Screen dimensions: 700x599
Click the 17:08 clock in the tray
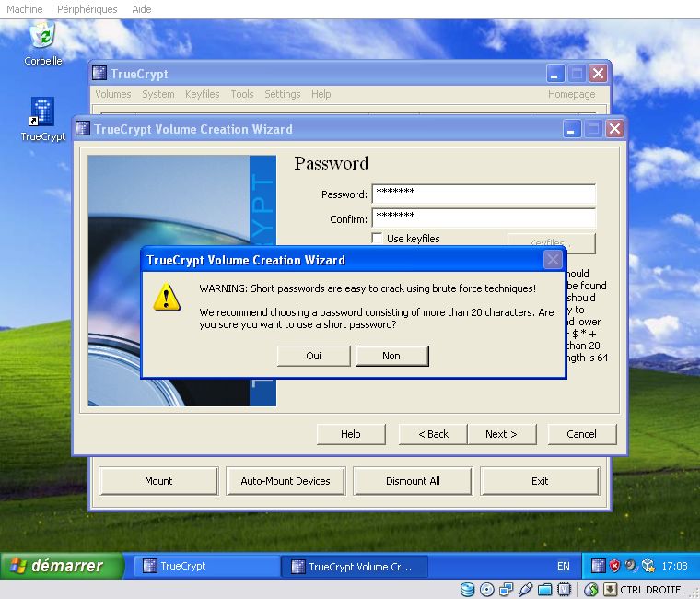coord(674,566)
